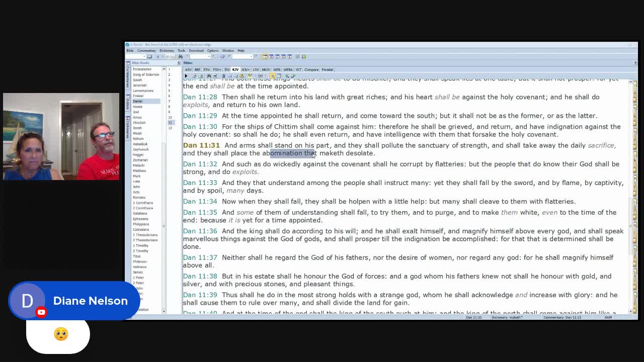Open the Compare tab
Screen dimensions: 644x362
click(x=311, y=70)
